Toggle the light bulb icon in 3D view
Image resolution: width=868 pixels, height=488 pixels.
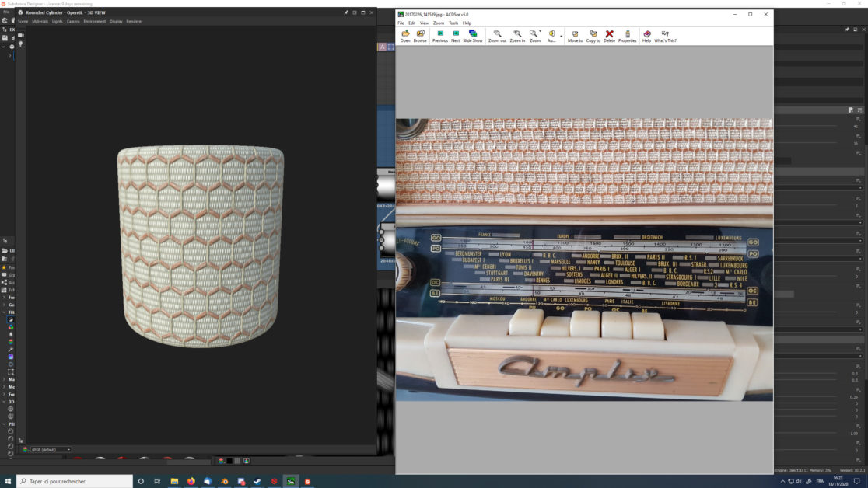[x=21, y=44]
